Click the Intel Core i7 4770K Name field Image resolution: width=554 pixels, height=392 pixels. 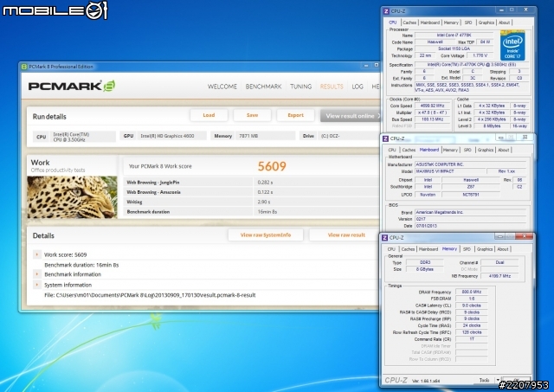(x=454, y=35)
